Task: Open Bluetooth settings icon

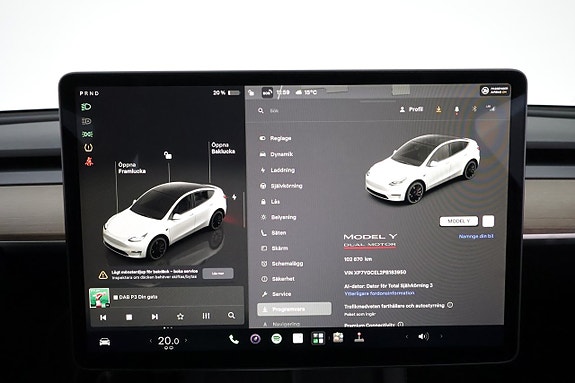Action: [x=474, y=109]
